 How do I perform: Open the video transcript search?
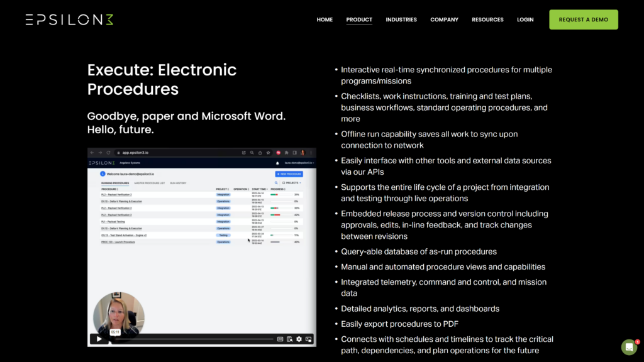click(x=289, y=339)
